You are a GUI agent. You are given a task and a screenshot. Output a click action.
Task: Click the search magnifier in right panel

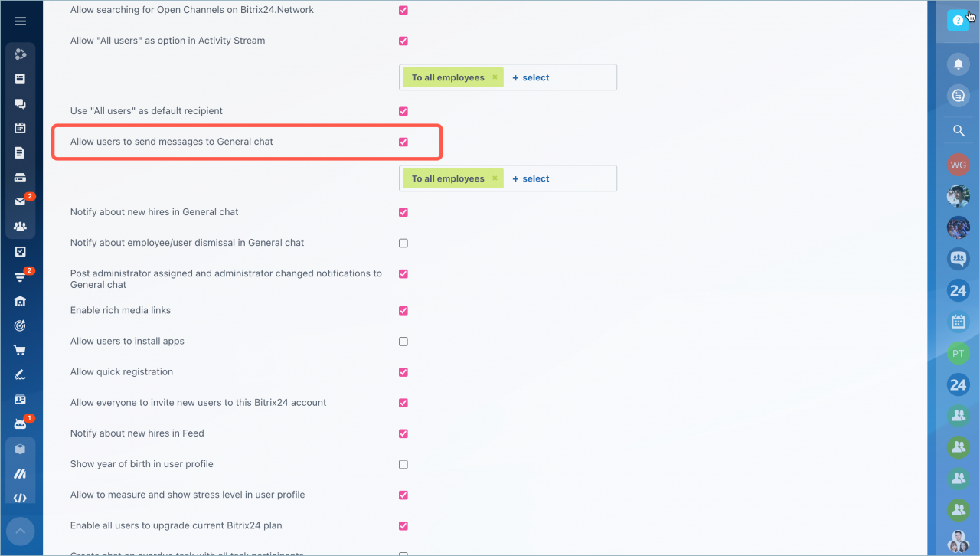958,131
